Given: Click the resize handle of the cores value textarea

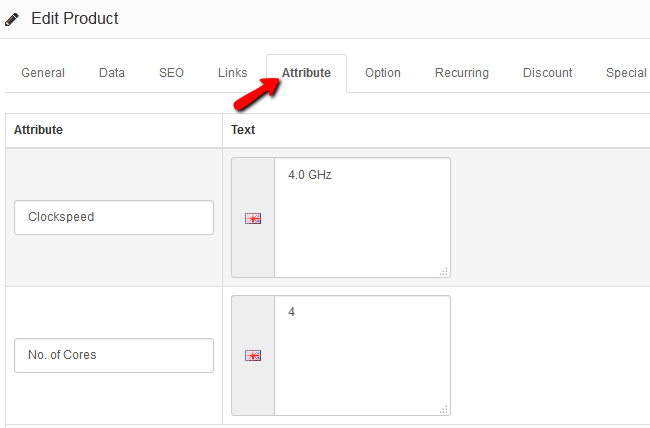Looking at the screenshot, I should pyautogui.click(x=444, y=409).
